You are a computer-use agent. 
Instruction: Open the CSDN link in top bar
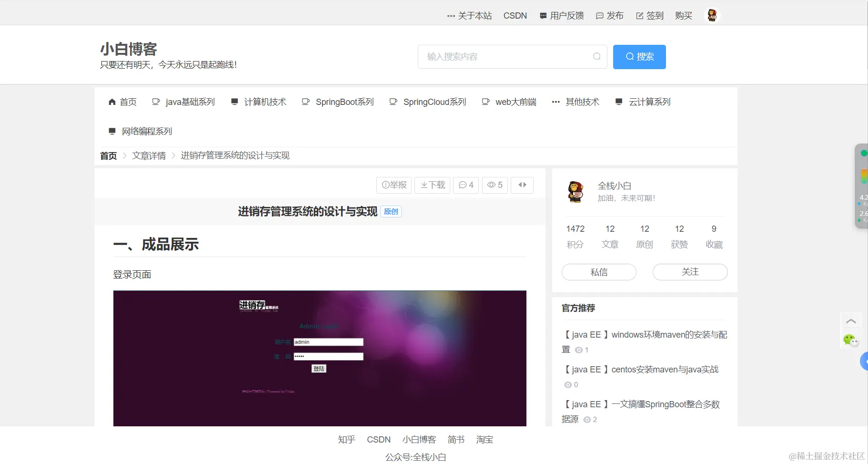tap(515, 16)
